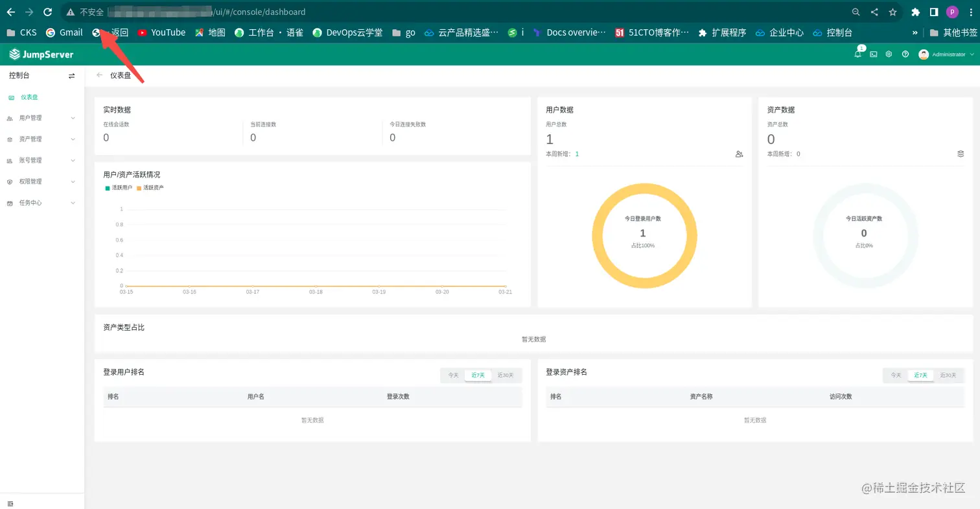
Task: Select 近7天 in 登录用户排名
Action: (x=478, y=375)
